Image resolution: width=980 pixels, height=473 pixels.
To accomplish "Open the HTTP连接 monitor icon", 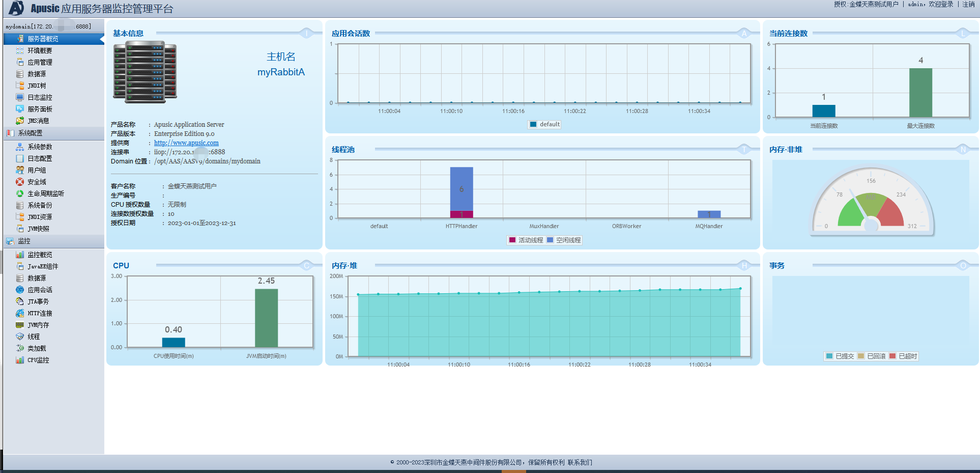I will [20, 313].
